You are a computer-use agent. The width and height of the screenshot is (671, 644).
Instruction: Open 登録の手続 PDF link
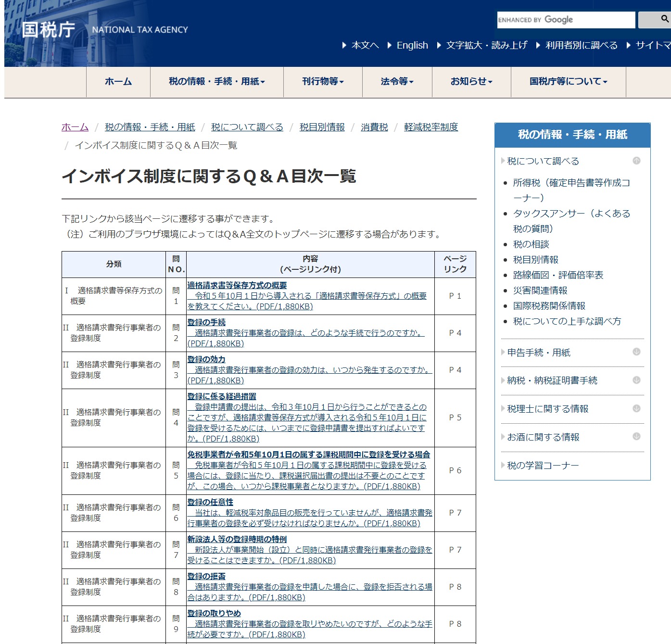[206, 322]
